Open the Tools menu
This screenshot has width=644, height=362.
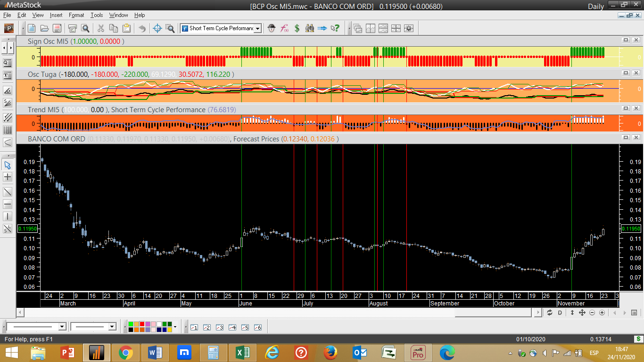click(x=97, y=15)
